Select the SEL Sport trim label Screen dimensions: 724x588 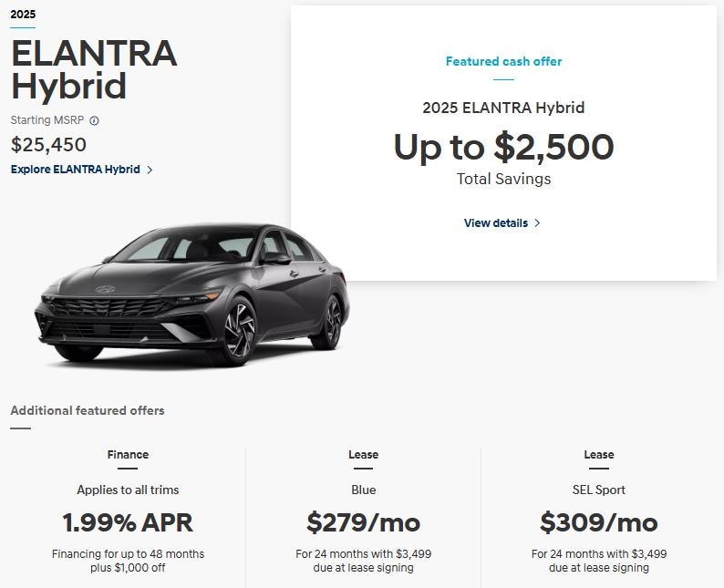coord(598,490)
